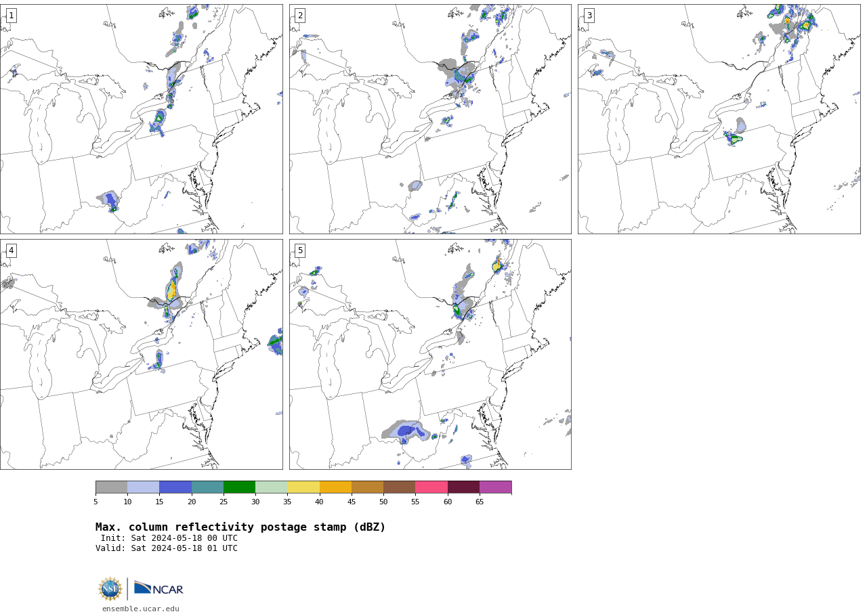Click the colorbar tick label 35
The height and width of the screenshot is (616, 867).
[287, 502]
